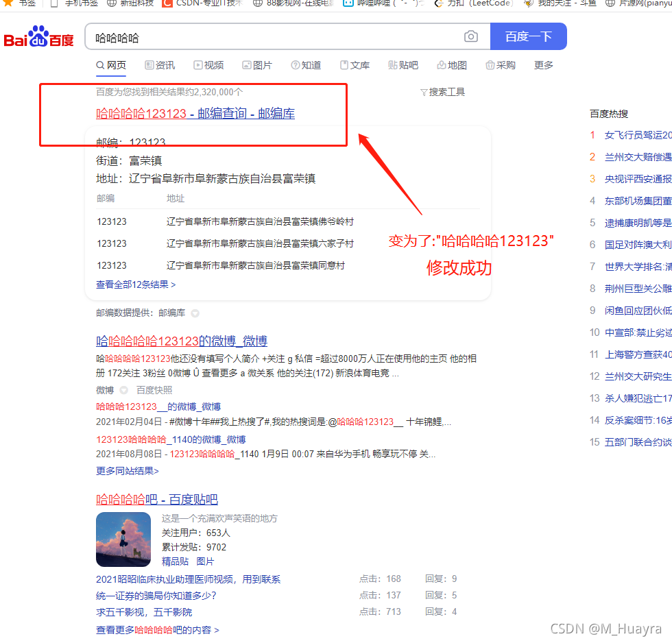Open 哈哈哈哈吧 - 百度贴吧 result
The image size is (672, 643).
[x=157, y=500]
